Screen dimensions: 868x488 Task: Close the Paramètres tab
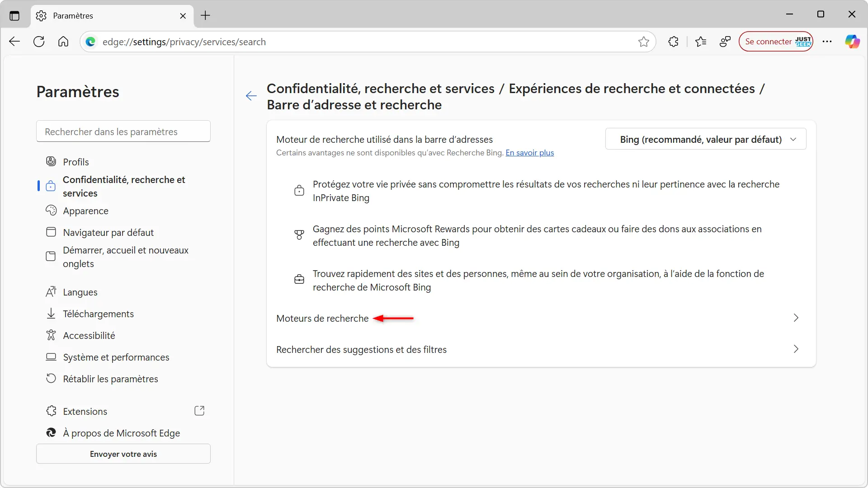pos(183,16)
